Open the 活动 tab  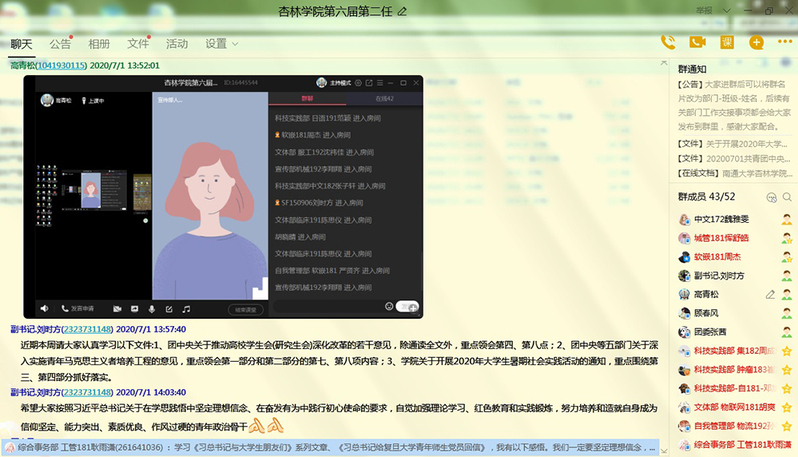click(177, 44)
